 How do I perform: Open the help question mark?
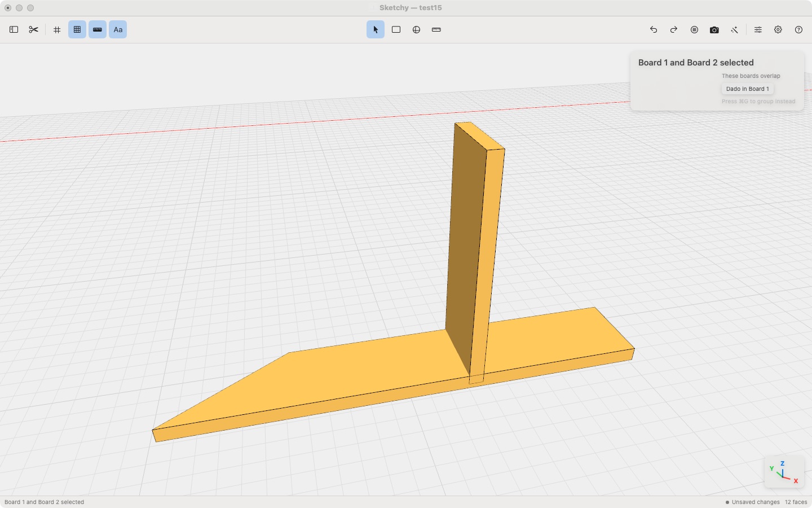(x=798, y=30)
